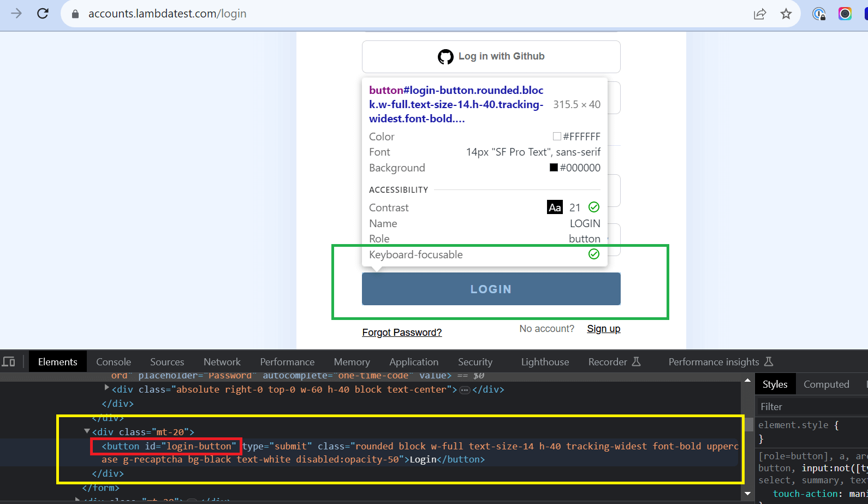868x504 pixels.
Task: Select the Computed styles tab
Action: click(826, 384)
